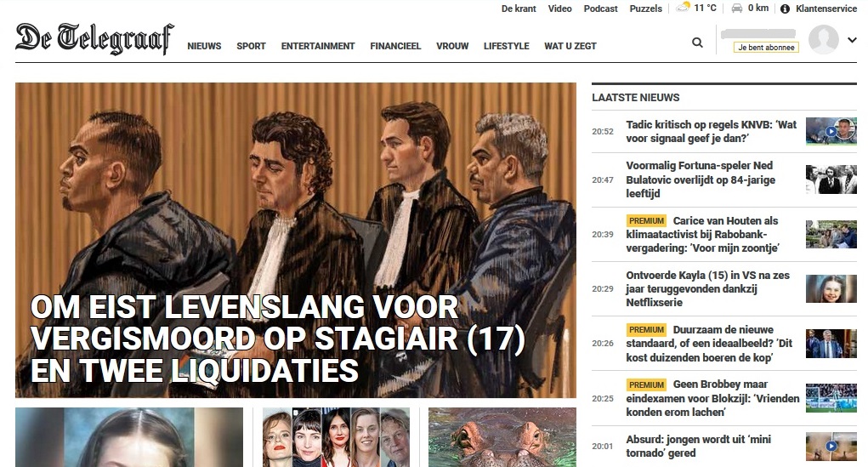Click the Podcast link in top bar
Image resolution: width=868 pixels, height=467 pixels.
[x=600, y=9]
